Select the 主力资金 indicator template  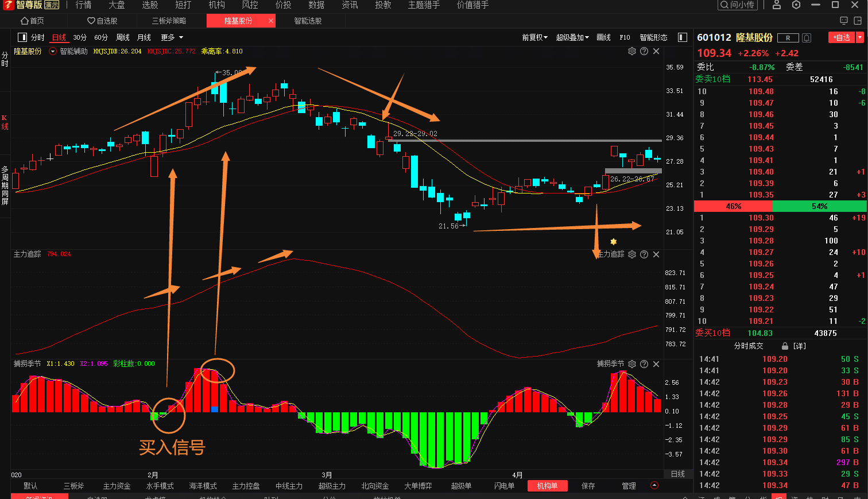tap(117, 486)
